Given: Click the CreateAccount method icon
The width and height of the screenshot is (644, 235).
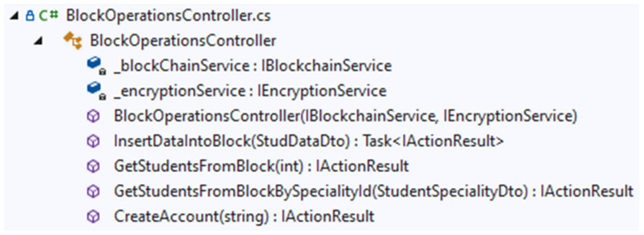Looking at the screenshot, I should coord(93,216).
